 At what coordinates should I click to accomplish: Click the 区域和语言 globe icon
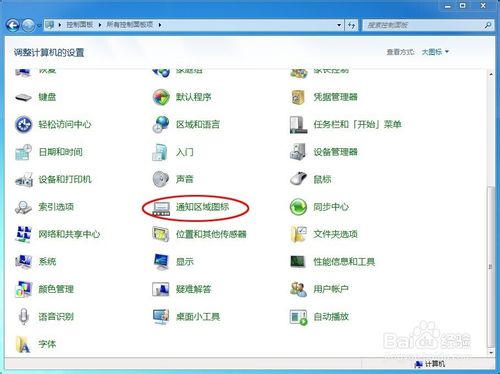click(161, 125)
